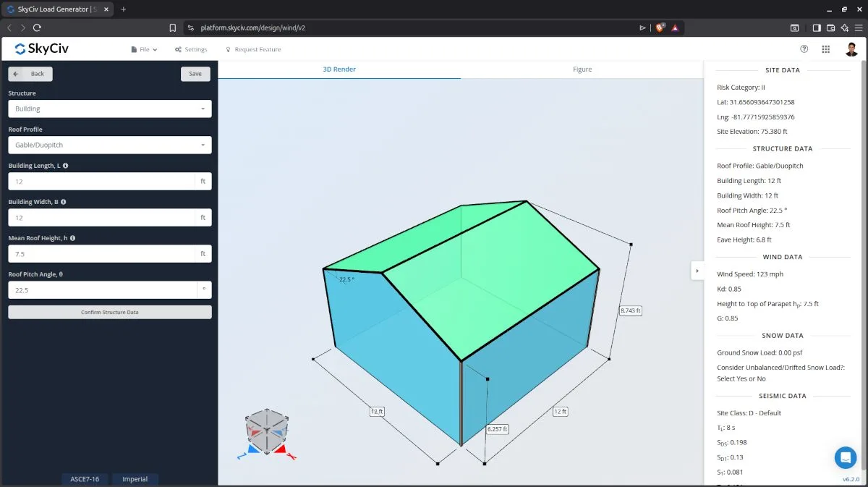868x487 pixels.
Task: Click the Roof Pitch Angle input field
Action: click(102, 290)
